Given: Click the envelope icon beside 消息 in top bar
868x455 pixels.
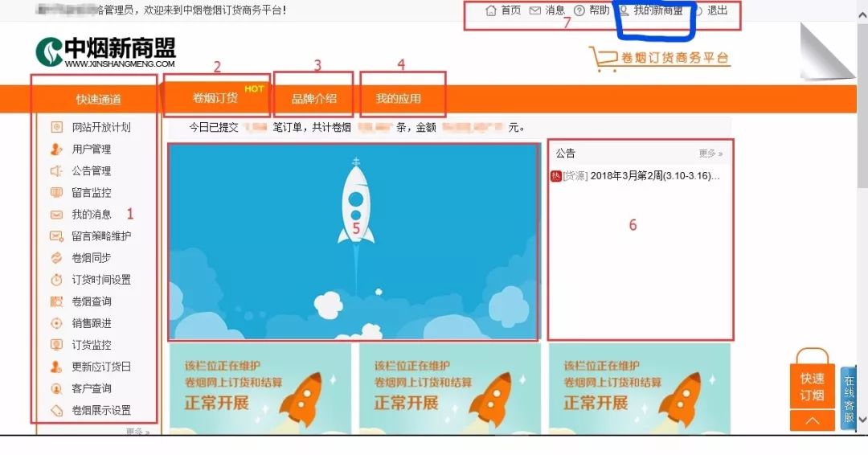Looking at the screenshot, I should click(534, 10).
